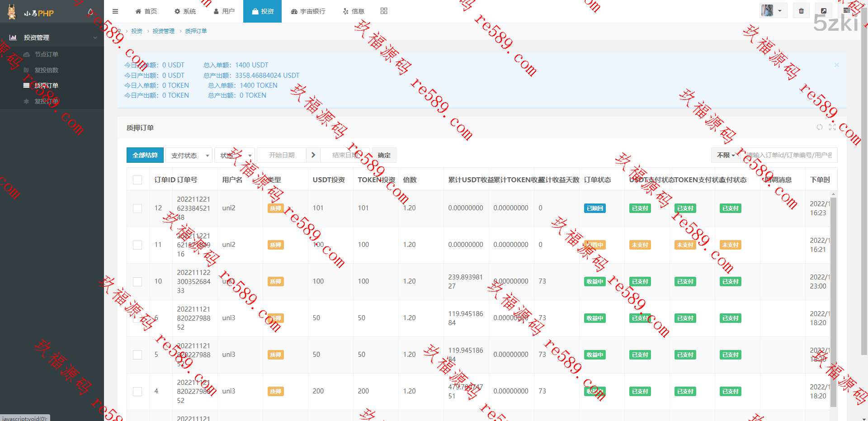Click the trash can icon in top bar
This screenshot has height=421, width=868.
pyautogui.click(x=801, y=11)
